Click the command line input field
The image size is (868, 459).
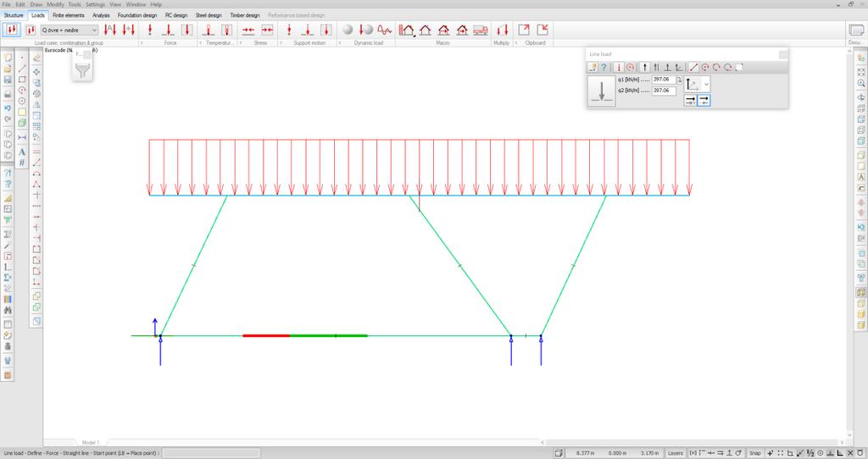pos(211,453)
